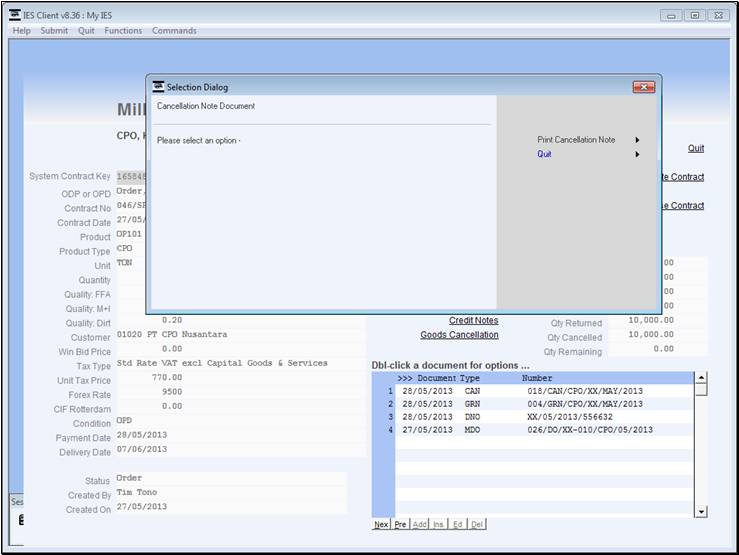Click Customer field 01020 PT CPO Nusantara

pyautogui.click(x=239, y=335)
